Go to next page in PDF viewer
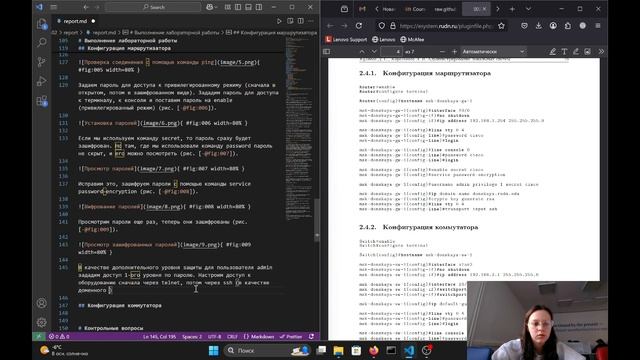 (374, 52)
